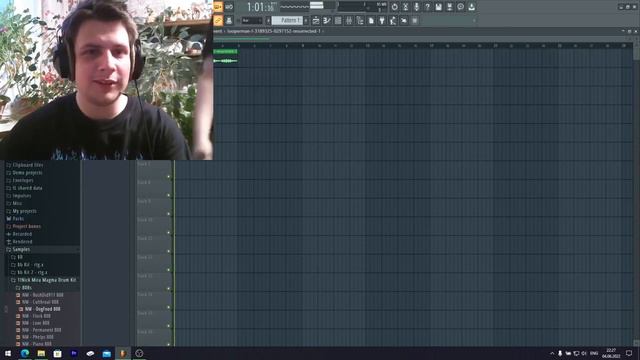This screenshot has width=640, height=360.
Task: Click the microphone recording icon
Action: (x=416, y=7)
